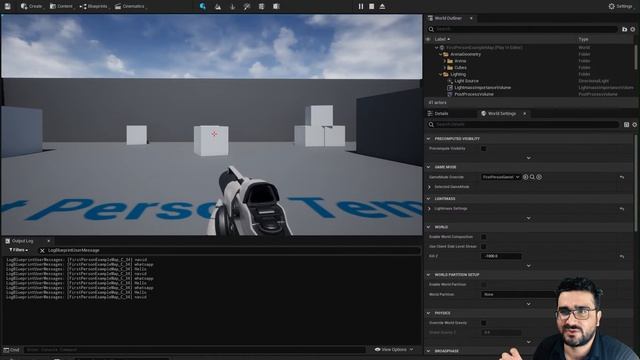Open GameMode Override dropdown
The image size is (640, 360).
[x=500, y=177]
